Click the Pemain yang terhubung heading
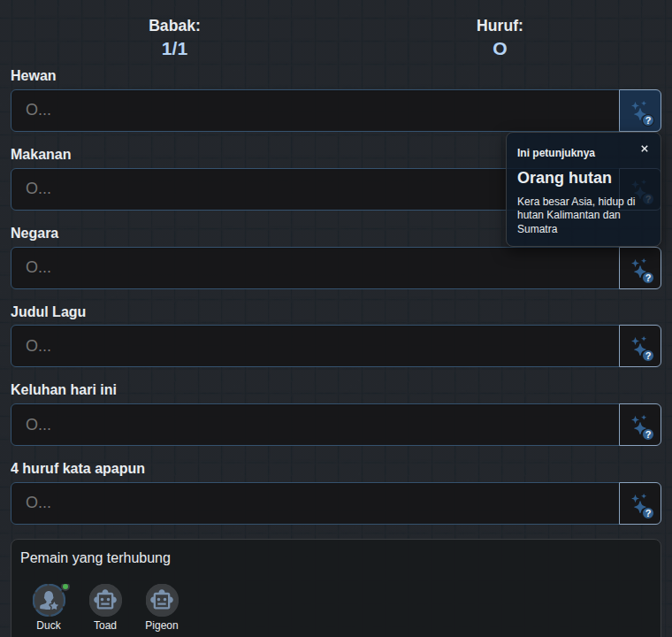Screen dimensions: 672x637 pyautogui.click(x=95, y=557)
